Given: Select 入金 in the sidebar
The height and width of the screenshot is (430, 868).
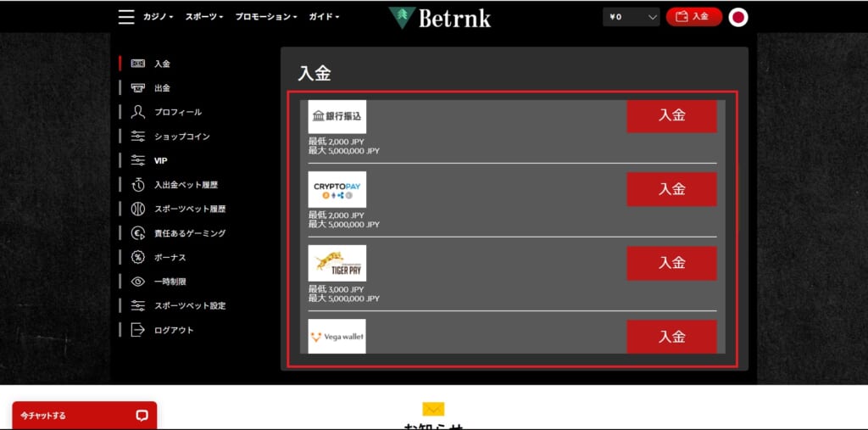Looking at the screenshot, I should 162,64.
